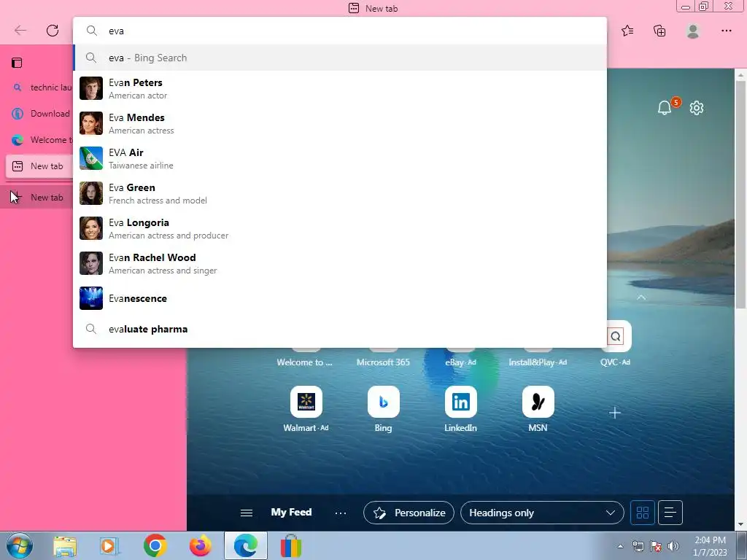Open notifications bell with 5 badge
The image size is (747, 560).
(x=665, y=107)
